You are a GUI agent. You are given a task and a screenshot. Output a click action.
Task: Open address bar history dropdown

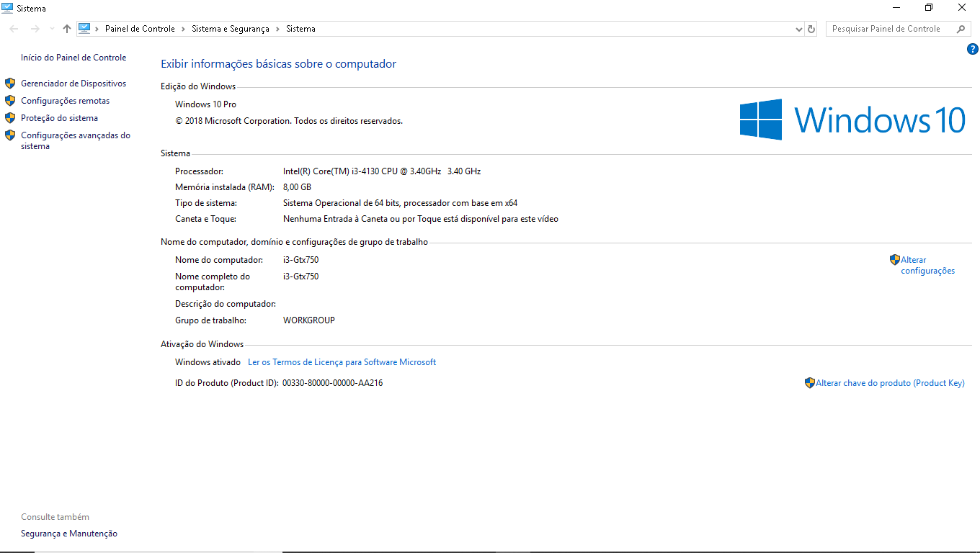tap(798, 29)
